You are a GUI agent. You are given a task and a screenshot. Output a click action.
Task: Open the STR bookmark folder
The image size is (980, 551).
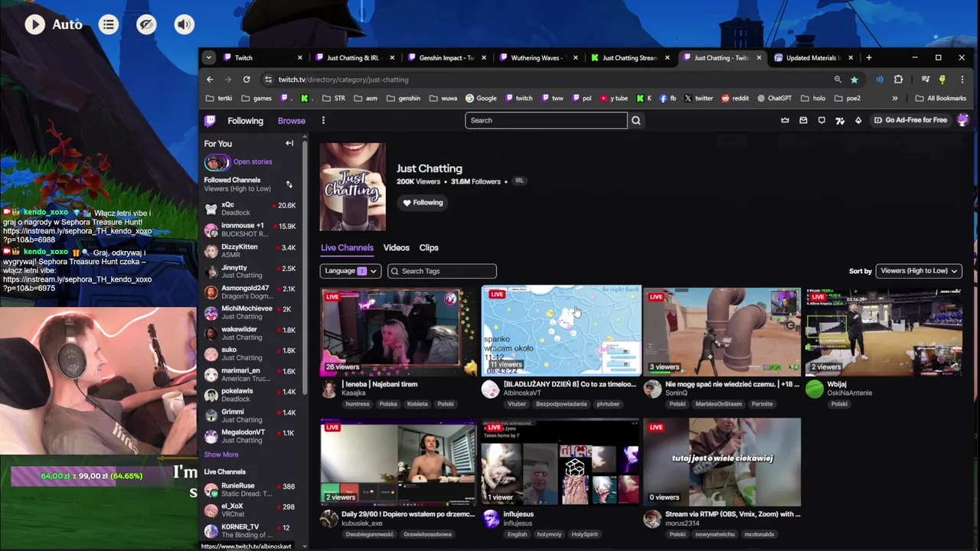(334, 98)
